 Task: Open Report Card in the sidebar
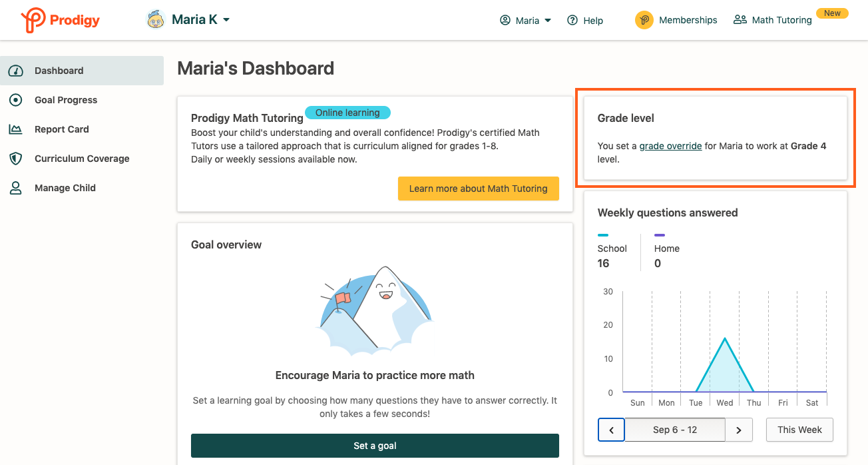82,129
